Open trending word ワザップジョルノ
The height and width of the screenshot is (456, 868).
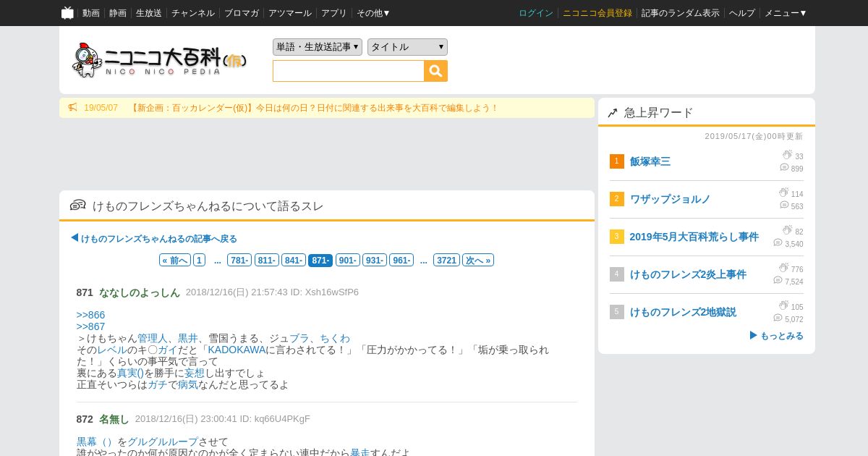670,199
